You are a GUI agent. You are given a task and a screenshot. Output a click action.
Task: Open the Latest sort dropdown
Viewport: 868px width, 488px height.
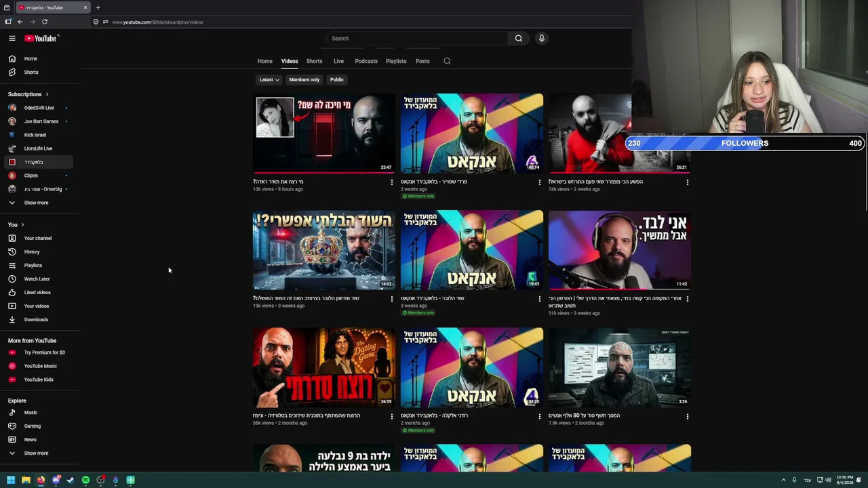point(269,80)
